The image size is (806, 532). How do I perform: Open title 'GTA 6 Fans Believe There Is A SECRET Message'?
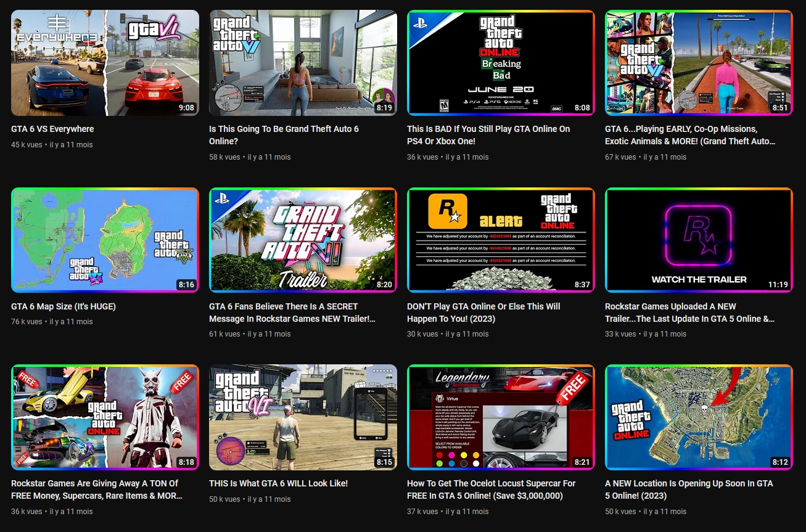click(x=292, y=313)
